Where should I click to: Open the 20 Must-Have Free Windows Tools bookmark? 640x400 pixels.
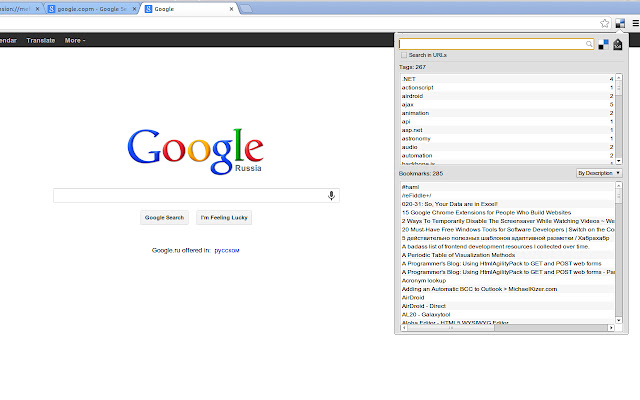point(507,230)
